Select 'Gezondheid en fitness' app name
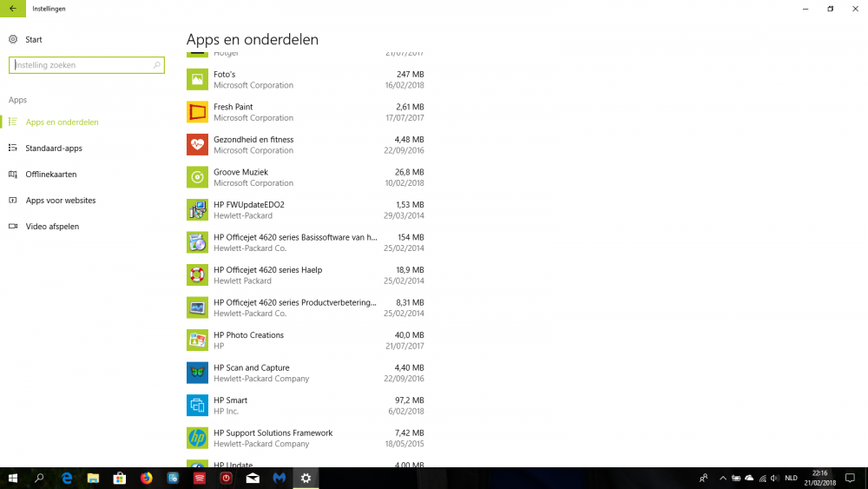 pyautogui.click(x=253, y=140)
